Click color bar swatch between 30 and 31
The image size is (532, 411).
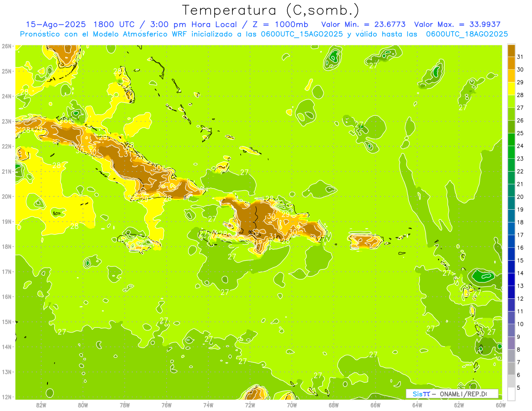511,63
